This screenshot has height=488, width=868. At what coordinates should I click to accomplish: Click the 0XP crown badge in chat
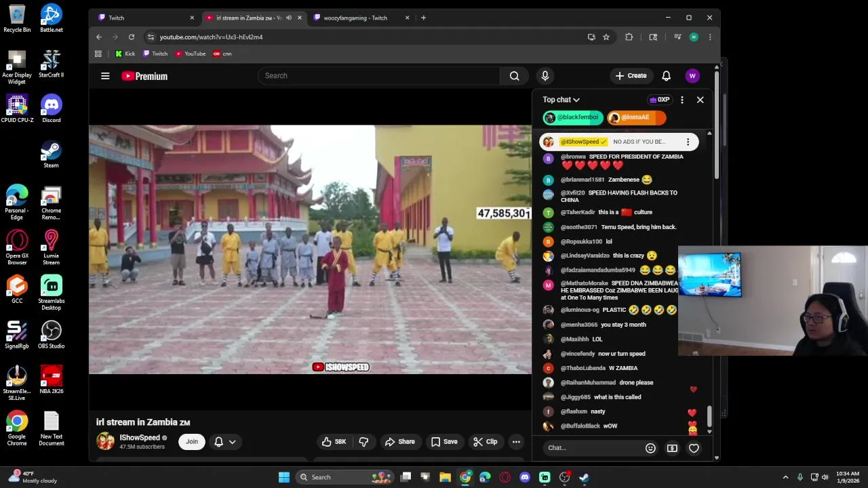(660, 100)
